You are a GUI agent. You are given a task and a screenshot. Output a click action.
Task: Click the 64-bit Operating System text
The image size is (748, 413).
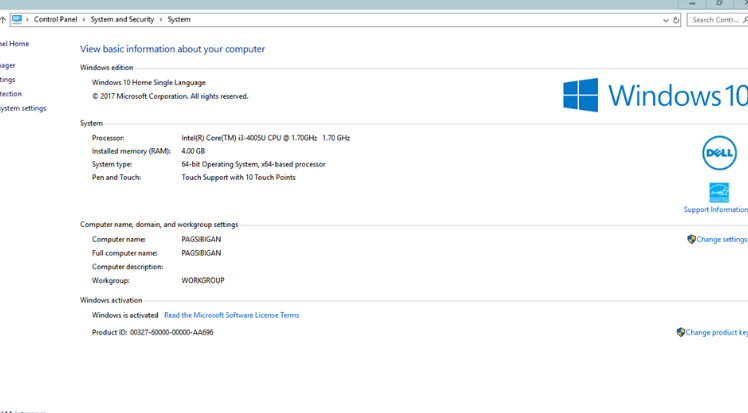pos(253,164)
